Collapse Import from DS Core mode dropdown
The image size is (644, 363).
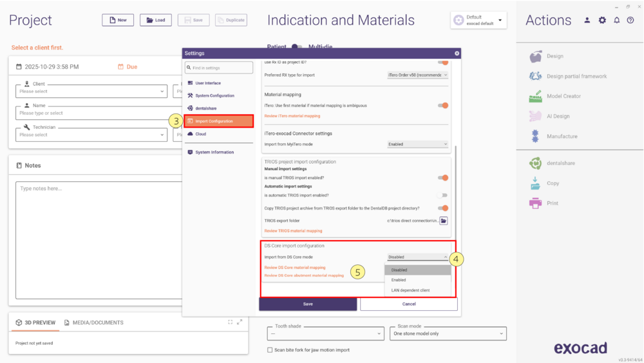pos(417,257)
